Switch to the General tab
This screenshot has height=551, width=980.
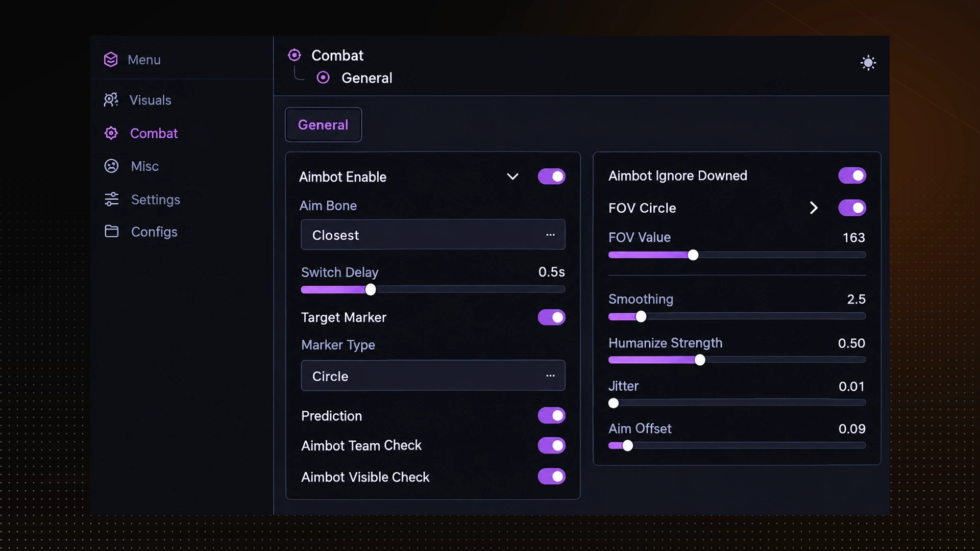coord(323,124)
